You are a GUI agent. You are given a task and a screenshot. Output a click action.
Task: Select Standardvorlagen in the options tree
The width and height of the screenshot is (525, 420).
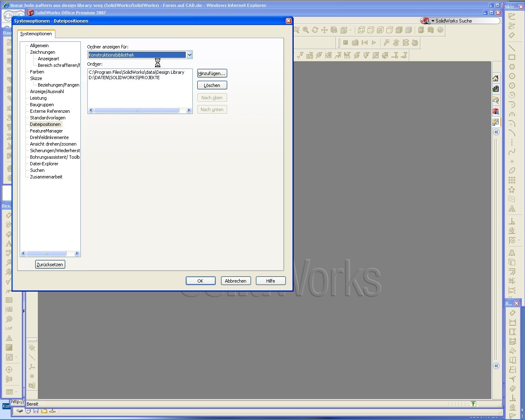(x=48, y=118)
